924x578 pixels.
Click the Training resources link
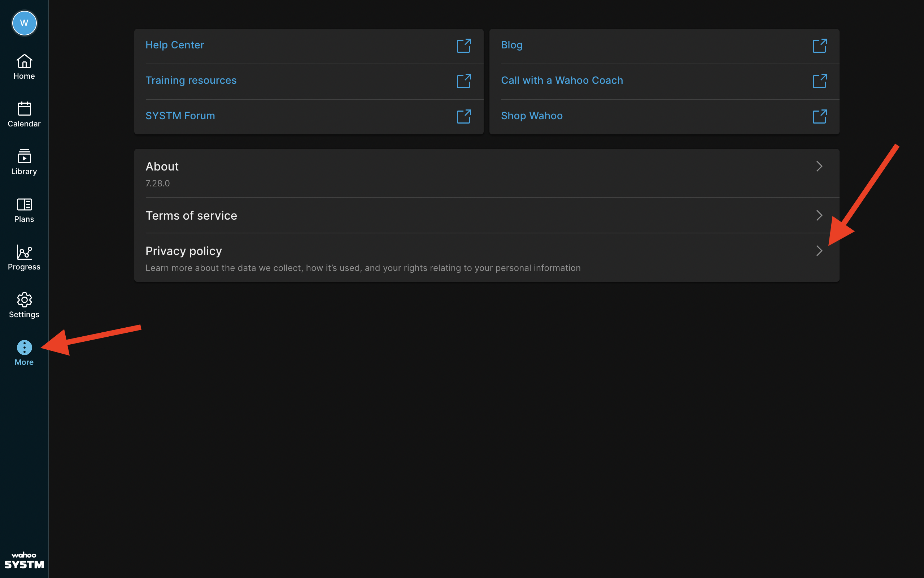click(x=191, y=80)
